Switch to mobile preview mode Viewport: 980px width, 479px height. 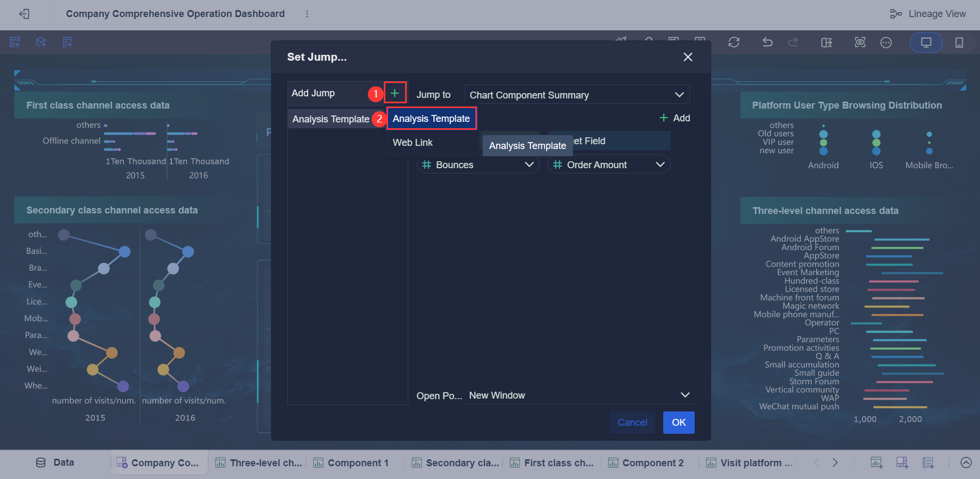[x=959, y=42]
